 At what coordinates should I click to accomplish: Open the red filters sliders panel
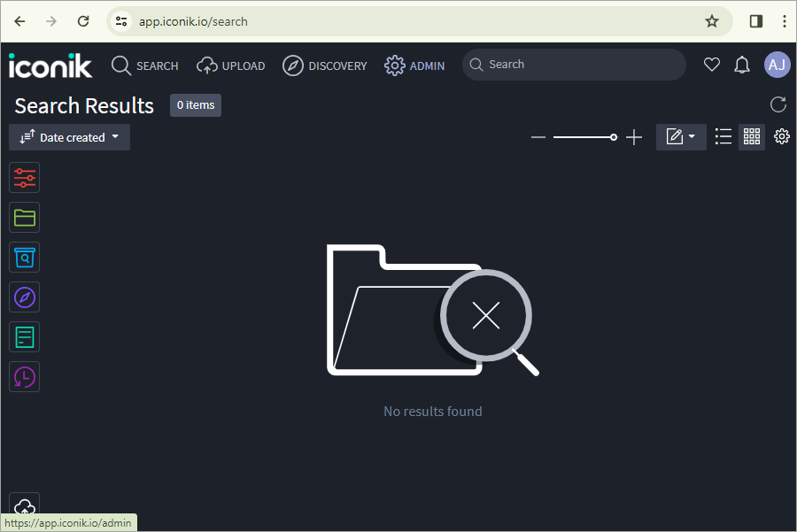coord(25,178)
